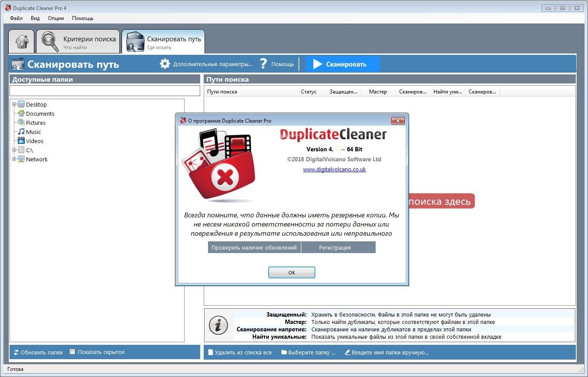The height and width of the screenshot is (377, 588).
Task: Click the about dialog title bar icon
Action: (183, 120)
